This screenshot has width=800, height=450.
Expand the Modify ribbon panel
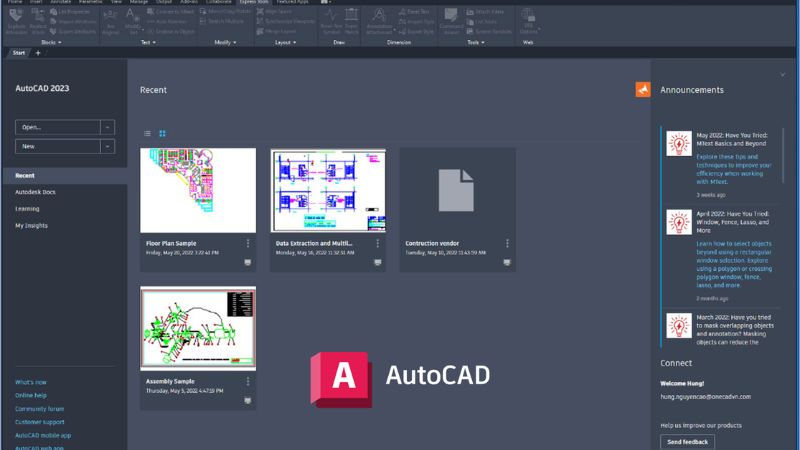coord(225,42)
